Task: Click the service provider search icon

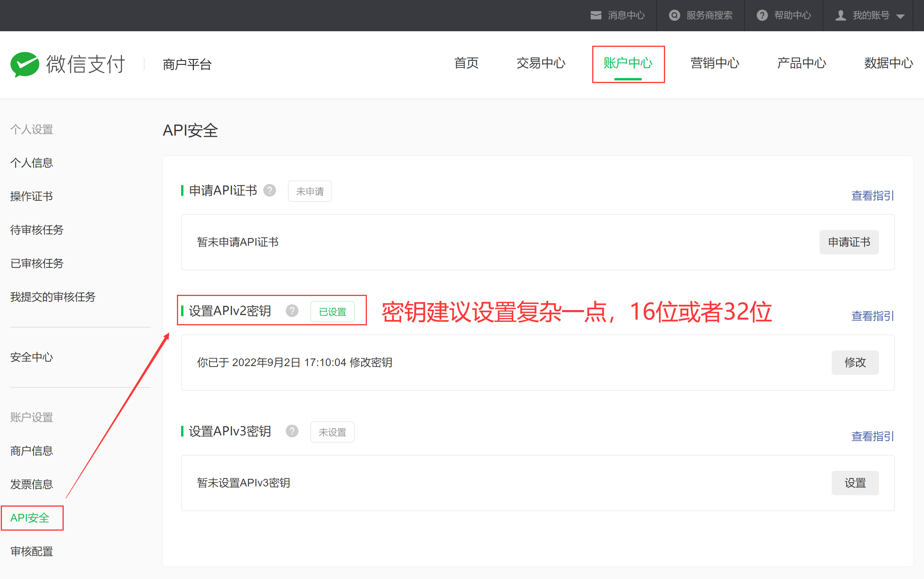Action: pyautogui.click(x=674, y=15)
